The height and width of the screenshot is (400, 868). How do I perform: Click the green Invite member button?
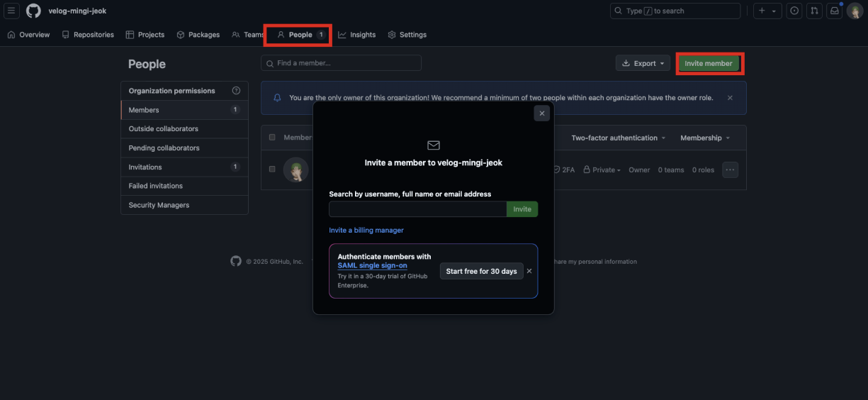pos(709,63)
